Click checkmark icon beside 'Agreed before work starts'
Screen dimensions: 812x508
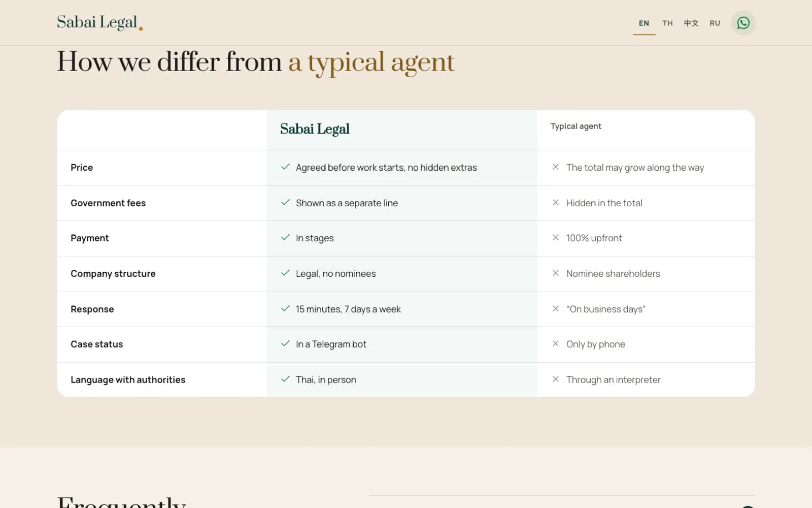(x=286, y=167)
